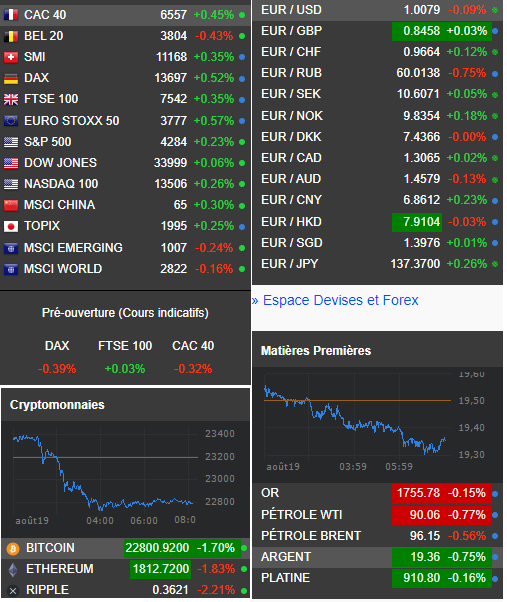
Task: Click the RIPPLE cryptocurrency name
Action: point(47,590)
